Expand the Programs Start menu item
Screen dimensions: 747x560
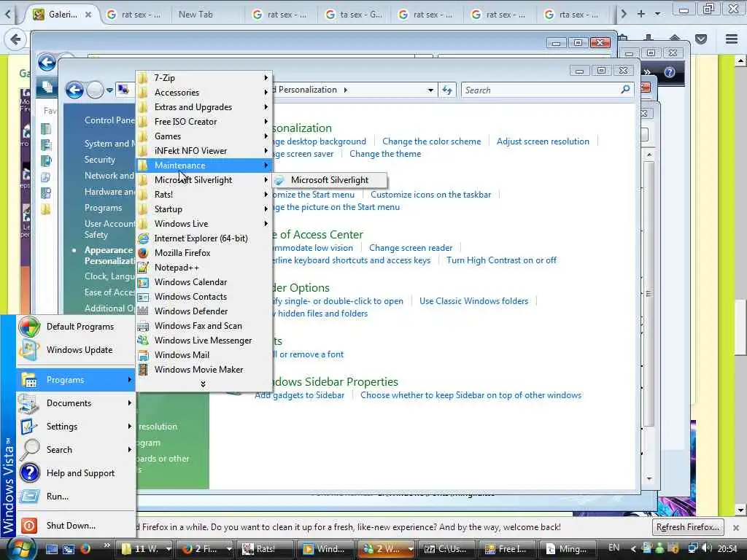[x=76, y=380]
